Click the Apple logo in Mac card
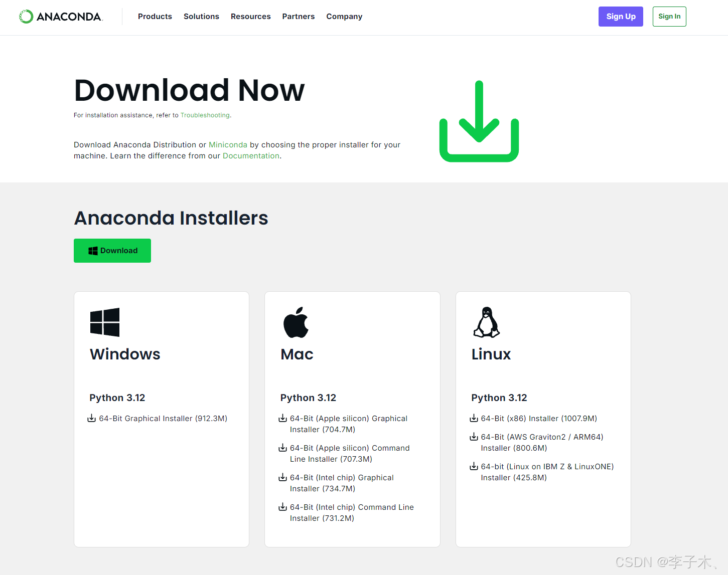Viewport: 728px width, 575px height. pyautogui.click(x=296, y=322)
